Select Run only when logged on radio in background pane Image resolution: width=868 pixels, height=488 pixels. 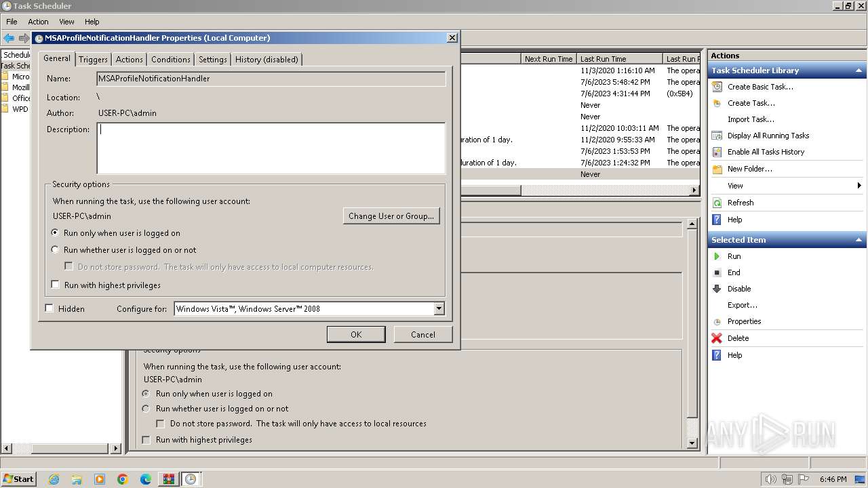tap(146, 394)
